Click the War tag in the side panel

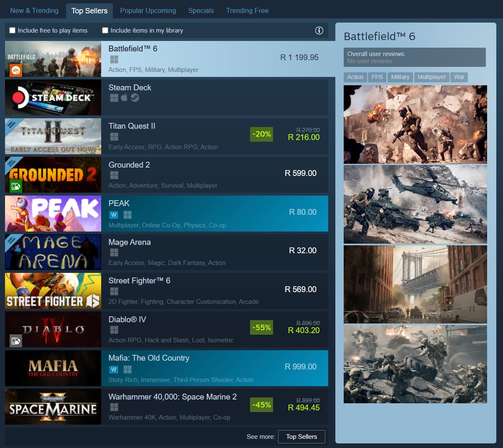tap(459, 77)
